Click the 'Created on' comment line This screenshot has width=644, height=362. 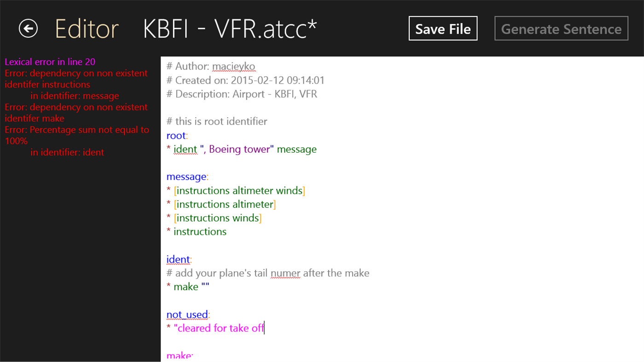[245, 80]
